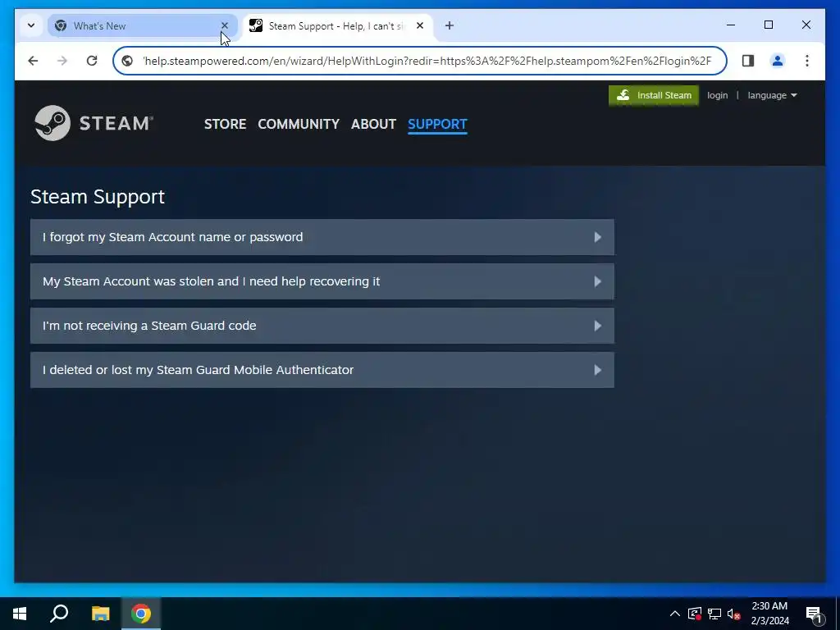This screenshot has width=840, height=630.
Task: Open Windows taskbar search
Action: [x=59, y=614]
